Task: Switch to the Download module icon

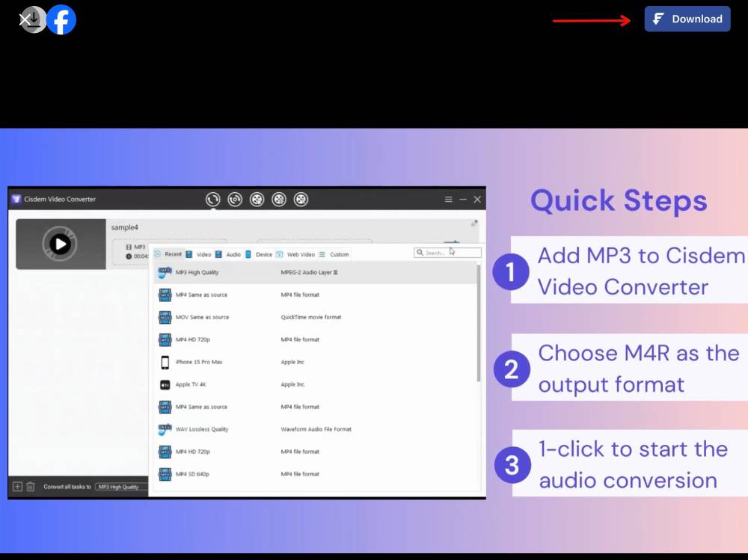Action: tap(235, 199)
